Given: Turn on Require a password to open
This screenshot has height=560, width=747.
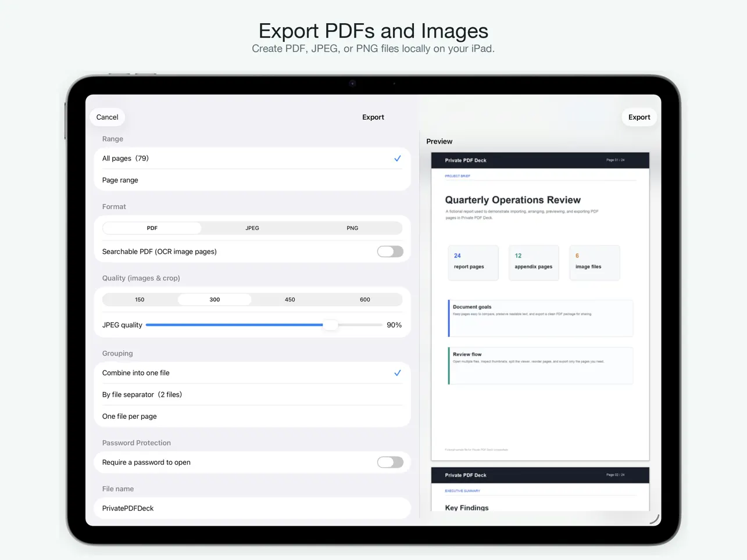Looking at the screenshot, I should pyautogui.click(x=390, y=462).
